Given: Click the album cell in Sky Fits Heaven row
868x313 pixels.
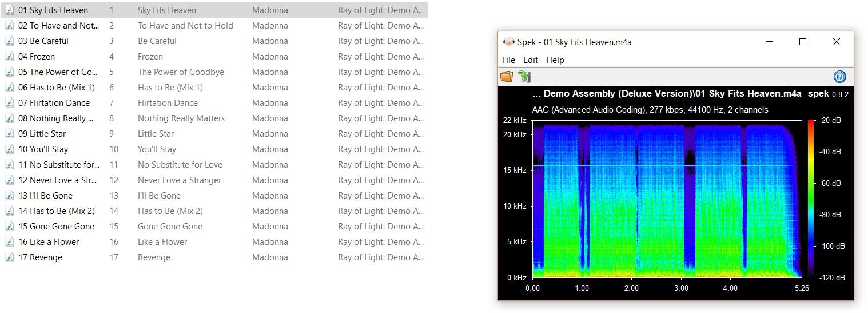Looking at the screenshot, I should pos(381,10).
